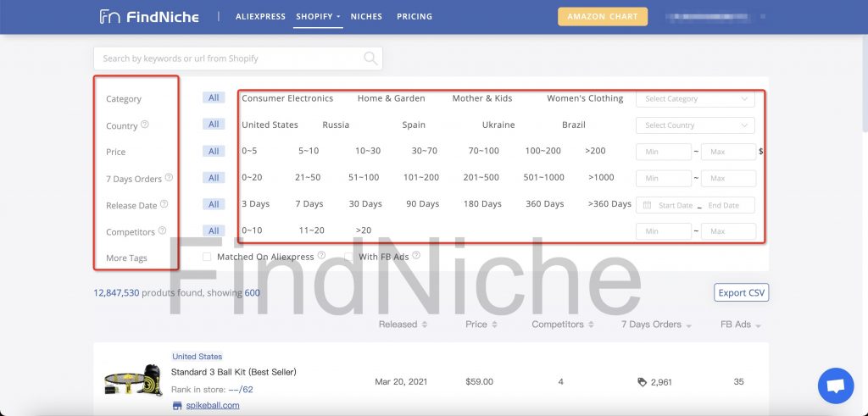Click the Price Max input field

[728, 153]
